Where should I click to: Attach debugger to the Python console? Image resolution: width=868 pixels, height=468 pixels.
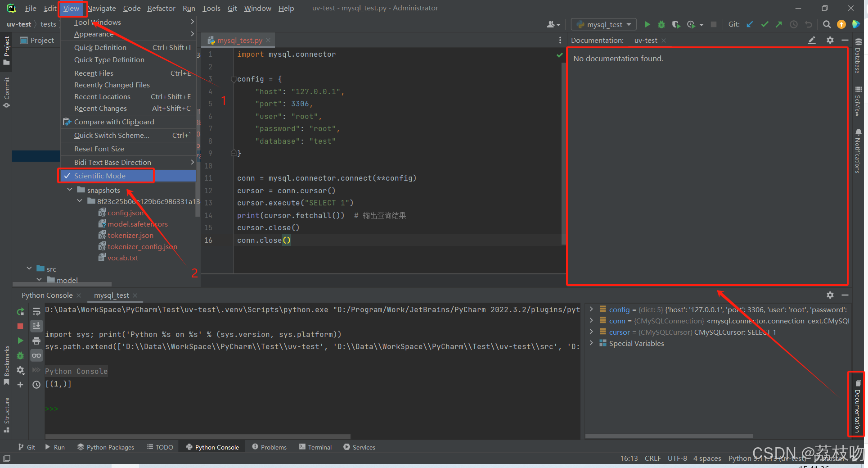tap(20, 355)
